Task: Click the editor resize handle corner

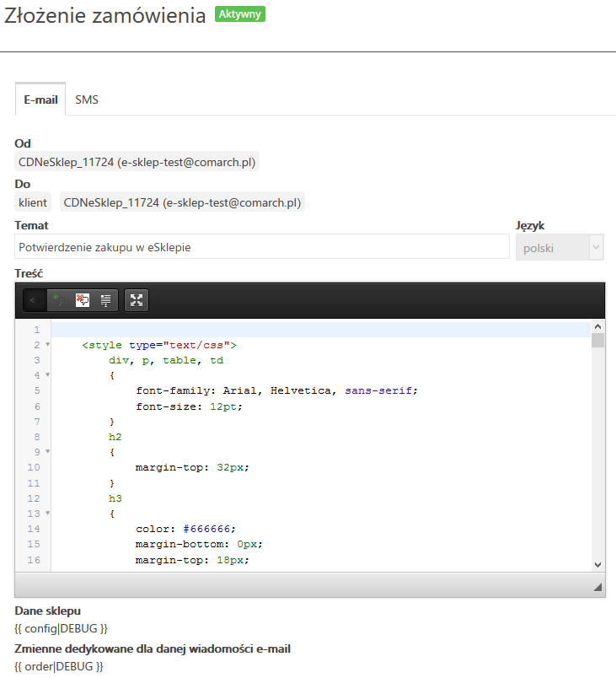Action: [597, 587]
